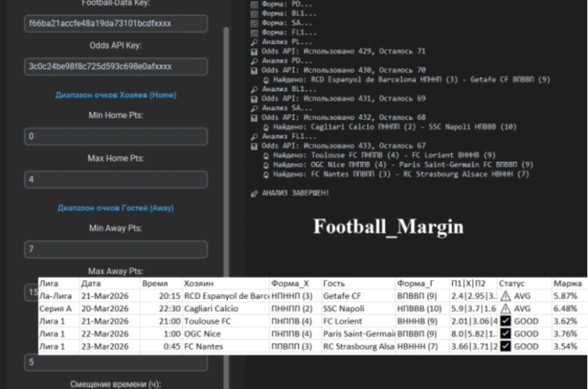Toggle GOOD checkmark for Paris Saint-Germain match
The height and width of the screenshot is (389, 588).
coord(505,334)
